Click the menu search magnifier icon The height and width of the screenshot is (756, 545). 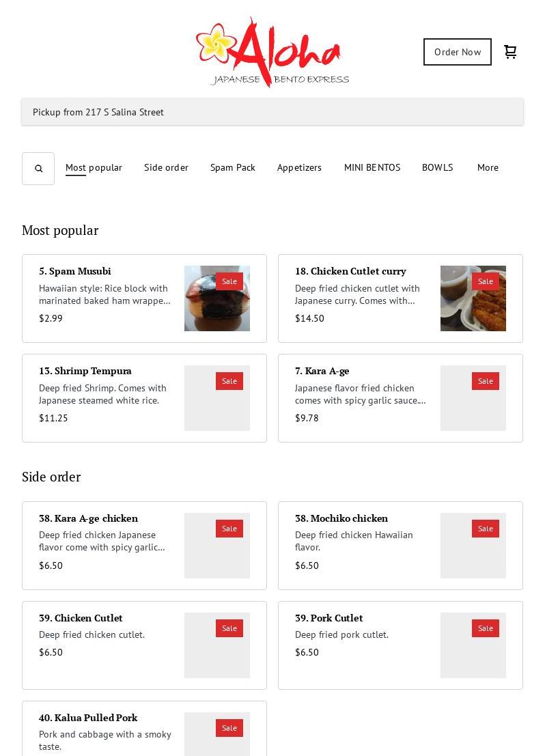(x=38, y=169)
